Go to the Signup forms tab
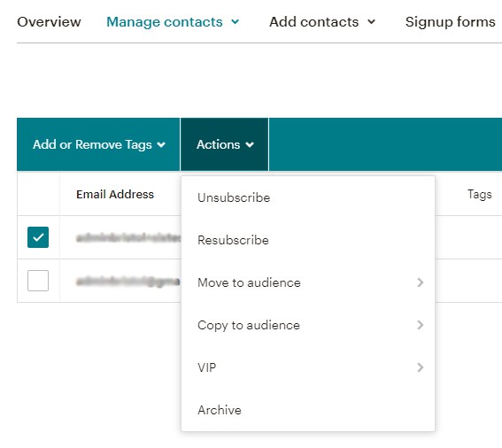The height and width of the screenshot is (448, 502). pyautogui.click(x=450, y=22)
